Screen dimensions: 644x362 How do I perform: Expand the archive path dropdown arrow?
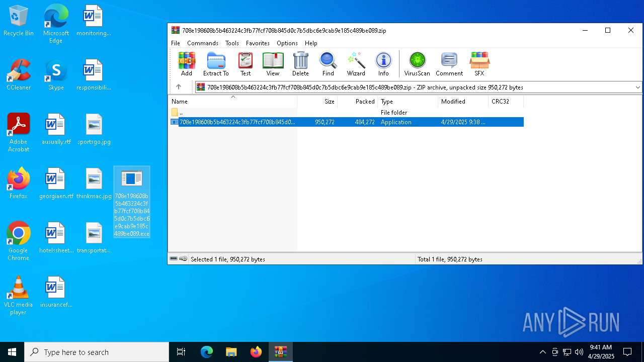[637, 87]
